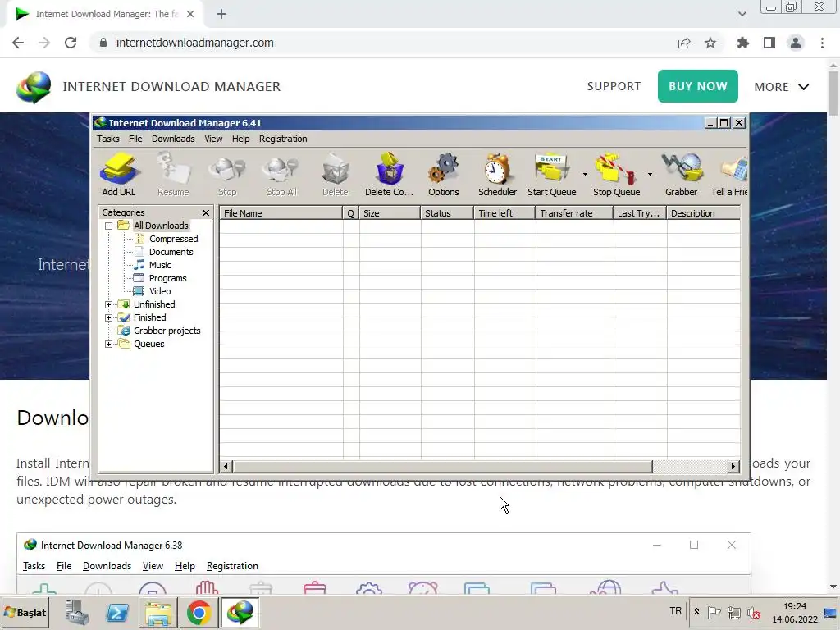840x630 pixels.
Task: Show hidden system tray icons
Action: point(696,611)
